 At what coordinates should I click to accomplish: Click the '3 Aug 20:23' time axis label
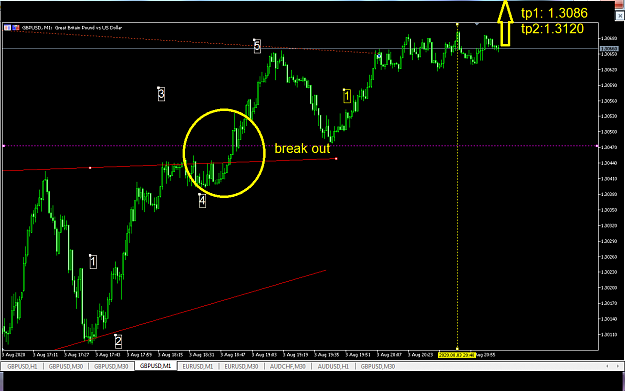420,355
